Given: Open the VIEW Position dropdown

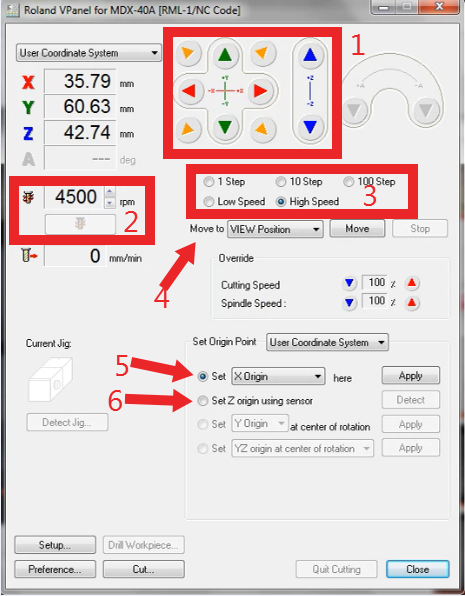Looking at the screenshot, I should 275,229.
